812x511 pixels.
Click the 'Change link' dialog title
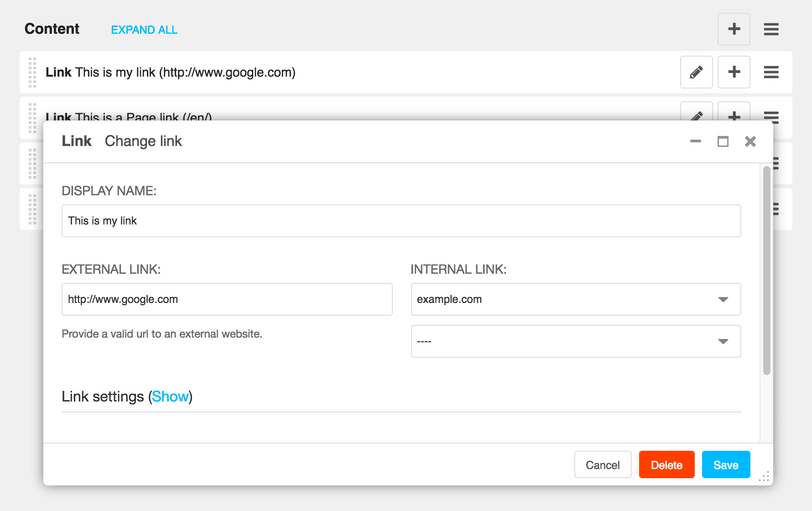pos(143,141)
